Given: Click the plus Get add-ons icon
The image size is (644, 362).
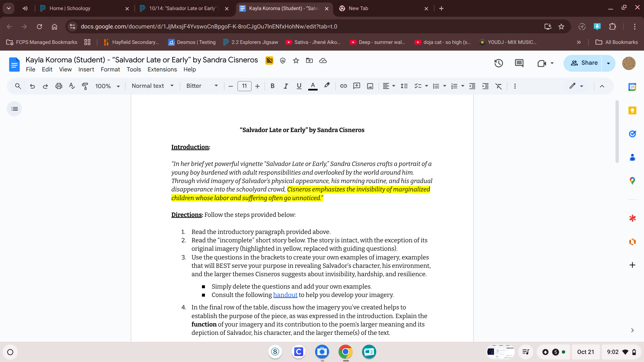Looking at the screenshot, I should pyautogui.click(x=632, y=265).
